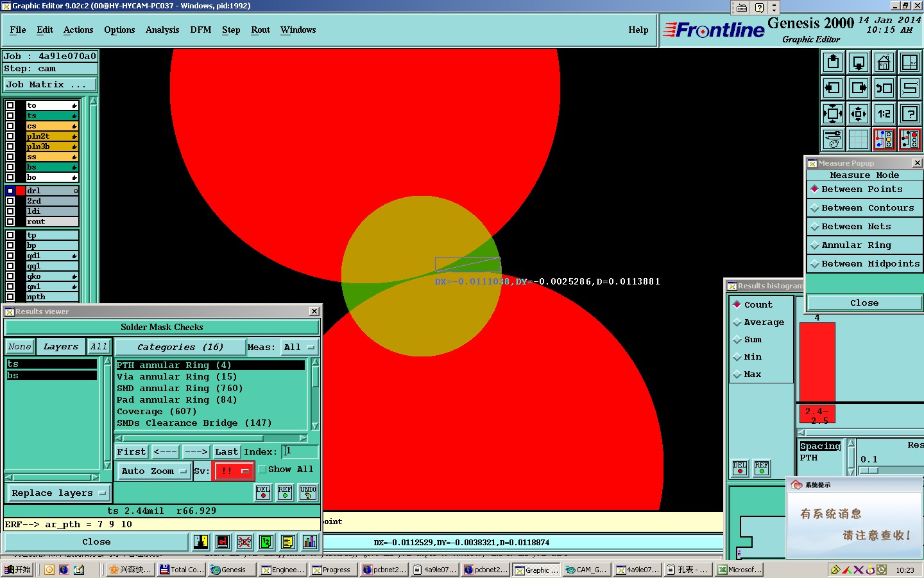Open the red Sv severity dropdown
Image resolution: width=924 pixels, height=578 pixels.
click(x=234, y=471)
